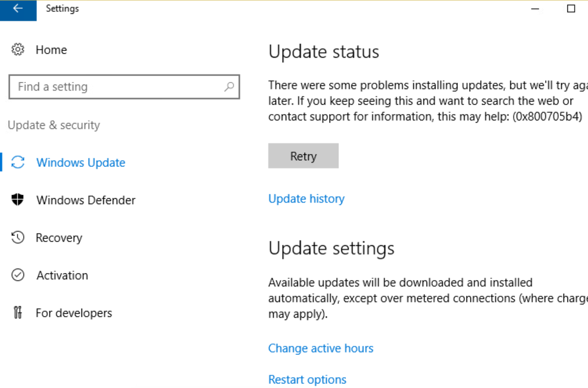Click the Retry button
The width and height of the screenshot is (588, 388).
(303, 156)
